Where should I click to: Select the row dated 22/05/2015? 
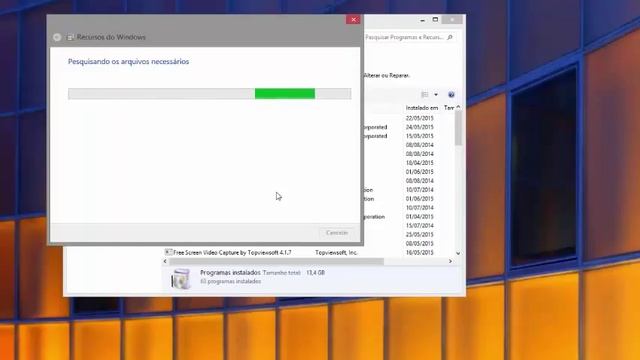420,118
